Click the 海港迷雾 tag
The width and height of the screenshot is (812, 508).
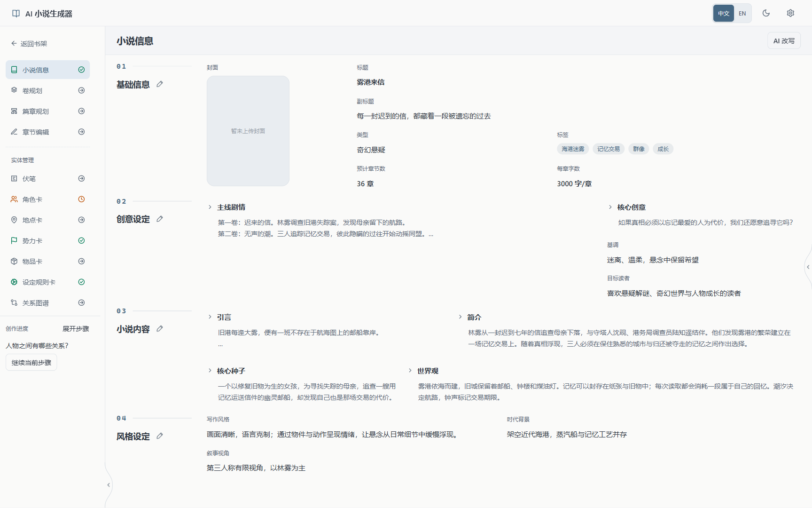click(x=573, y=149)
